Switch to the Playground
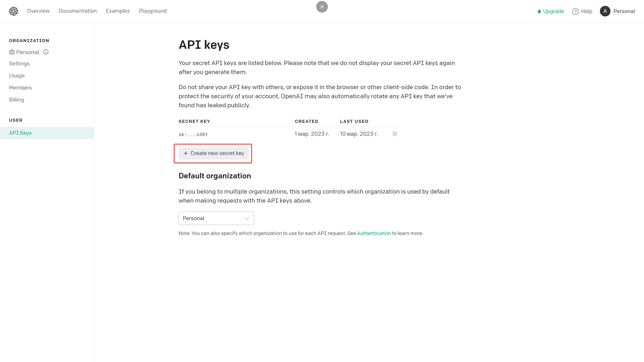 [x=153, y=11]
